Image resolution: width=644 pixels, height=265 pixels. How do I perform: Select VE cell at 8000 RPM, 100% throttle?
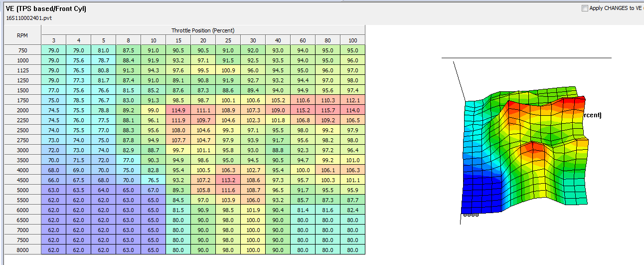click(x=352, y=250)
